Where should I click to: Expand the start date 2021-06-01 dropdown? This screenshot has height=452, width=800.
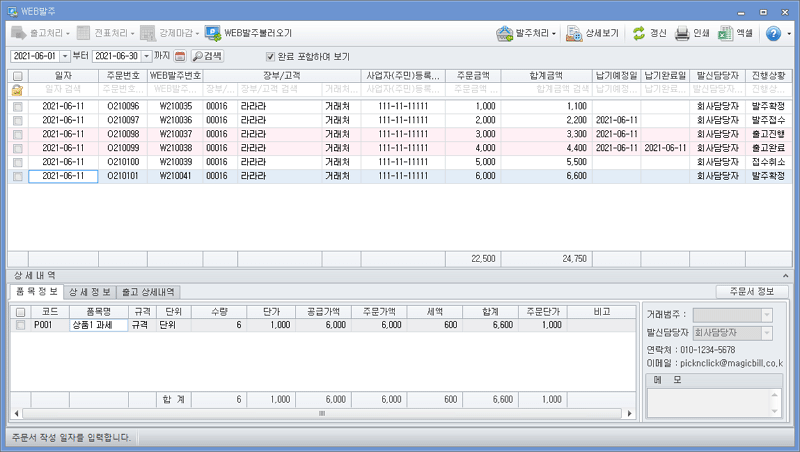[x=65, y=57]
